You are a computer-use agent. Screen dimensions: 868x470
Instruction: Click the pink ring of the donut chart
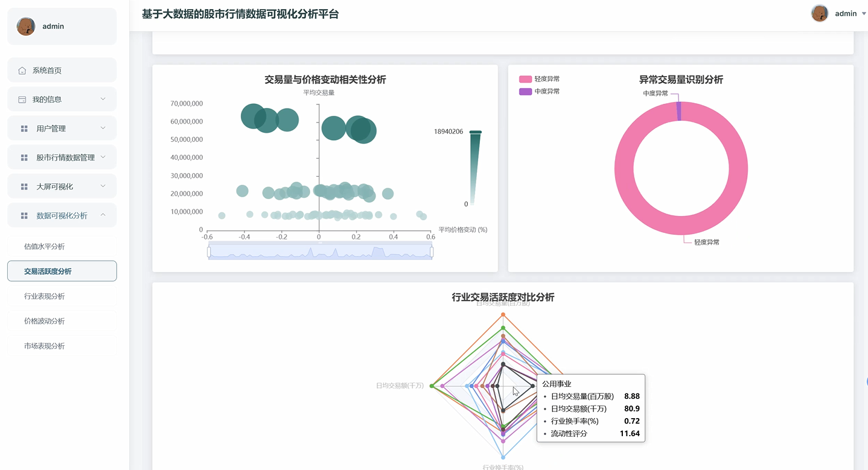click(624, 169)
